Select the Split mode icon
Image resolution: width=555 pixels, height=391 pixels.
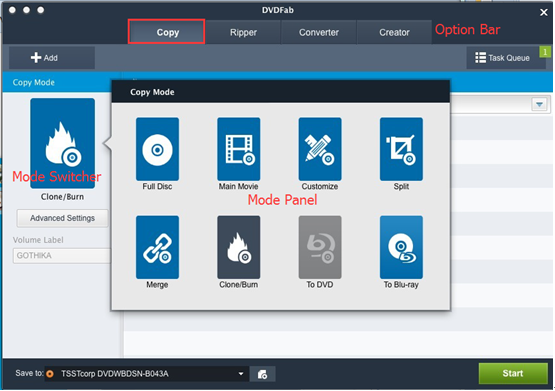coord(401,149)
